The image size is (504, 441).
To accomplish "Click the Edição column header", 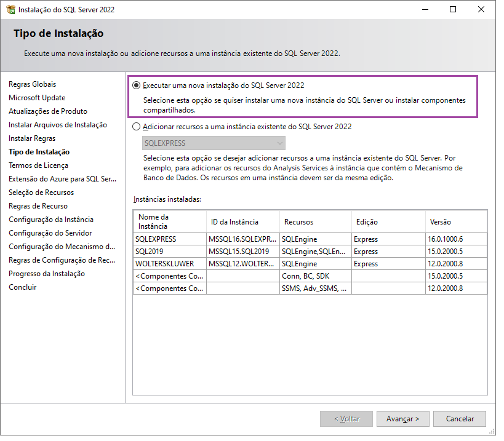I will (x=388, y=221).
